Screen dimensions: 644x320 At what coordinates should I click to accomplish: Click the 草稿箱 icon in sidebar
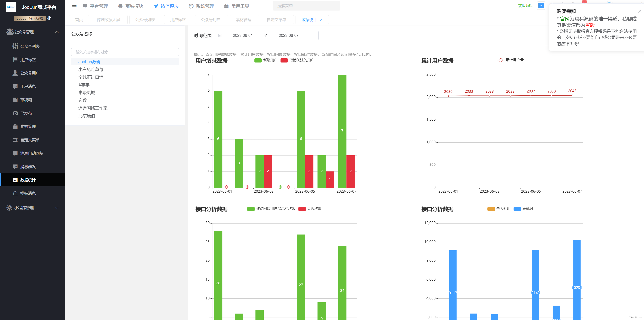pos(15,100)
